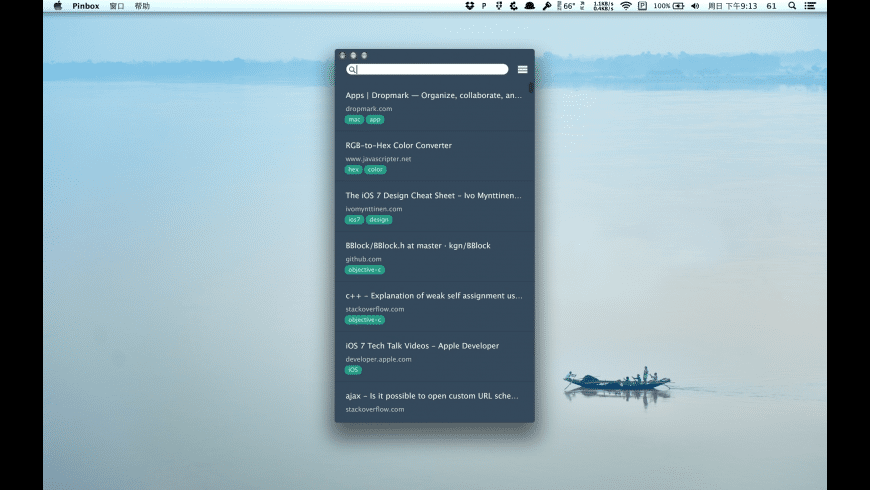Image resolution: width=870 pixels, height=490 pixels.
Task: Click stackoverflow.com under c++ bookmark
Action: 375,309
